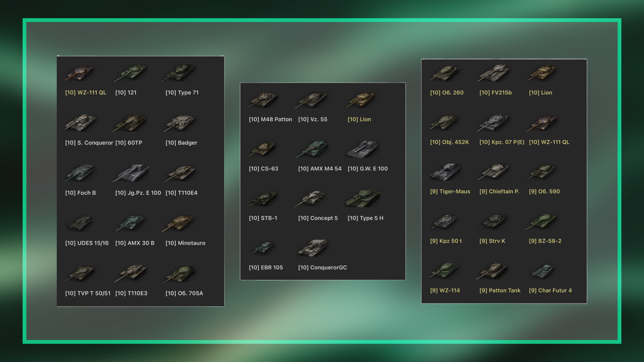Select the '[9] Tiger-Maus' label

point(450,192)
